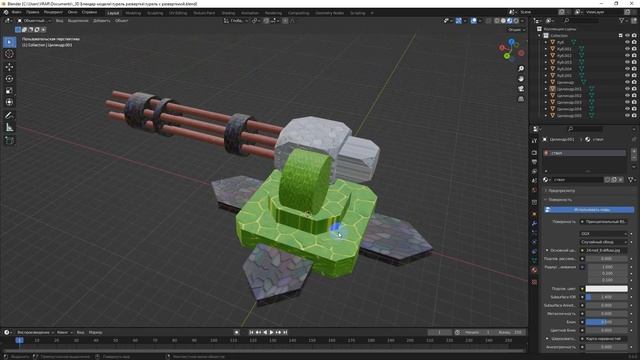This screenshot has width=640, height=360.
Task: Click the viewport pan hand icon
Action: pyautogui.click(x=521, y=78)
